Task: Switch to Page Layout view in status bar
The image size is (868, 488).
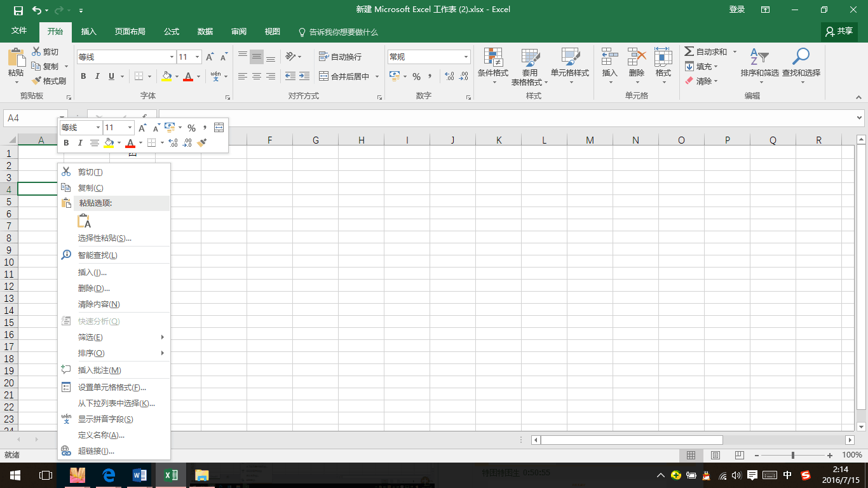Action: pos(715,455)
